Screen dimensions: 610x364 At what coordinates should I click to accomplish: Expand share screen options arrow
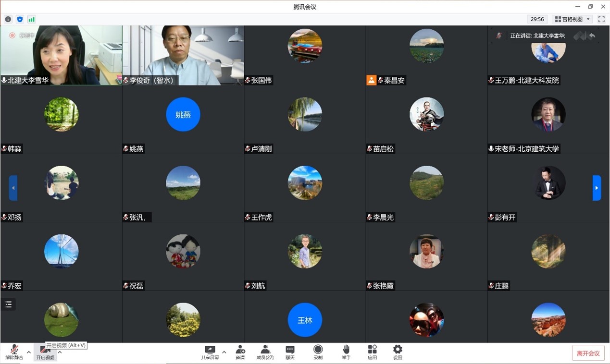(224, 352)
